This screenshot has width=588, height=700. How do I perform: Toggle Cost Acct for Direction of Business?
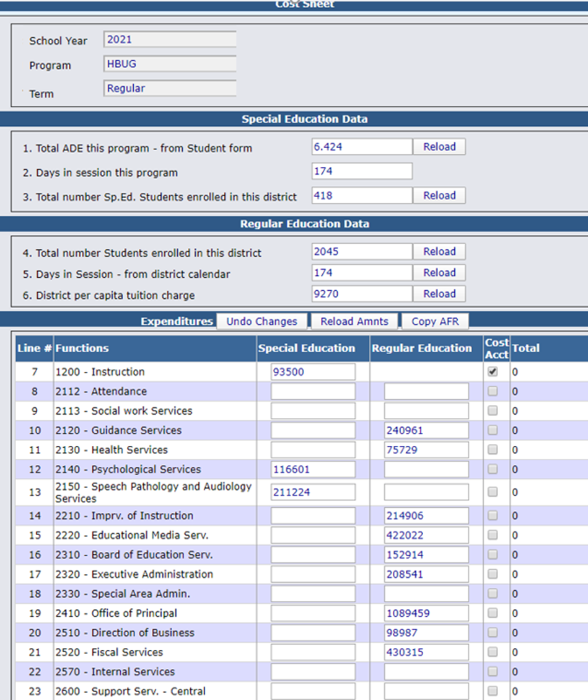pos(493,632)
